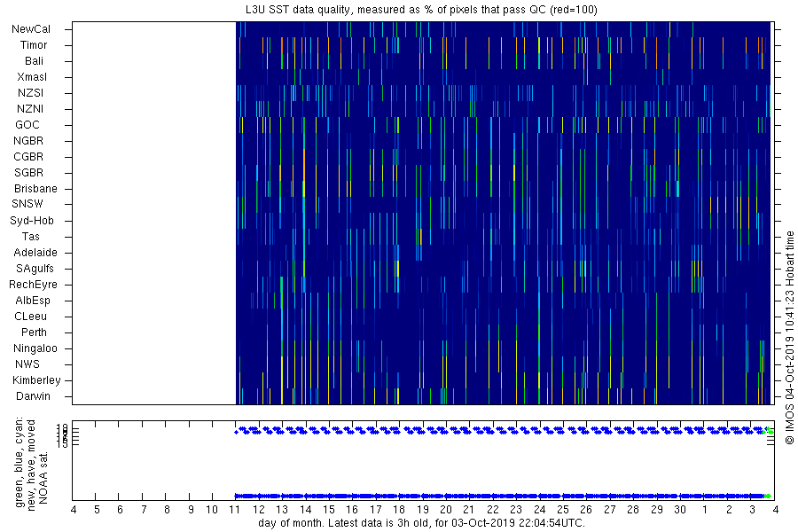Click the 'NOAA sat.' axis label
The image size is (798, 532).
(43, 477)
